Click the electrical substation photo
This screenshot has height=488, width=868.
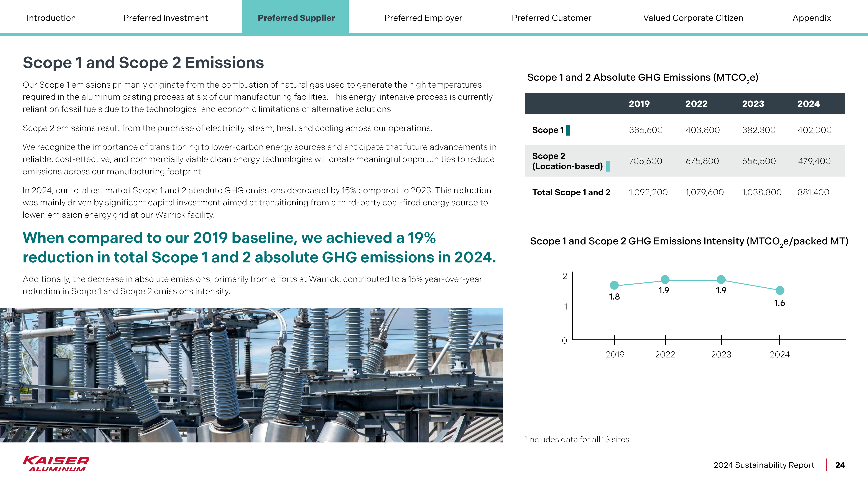pos(251,375)
